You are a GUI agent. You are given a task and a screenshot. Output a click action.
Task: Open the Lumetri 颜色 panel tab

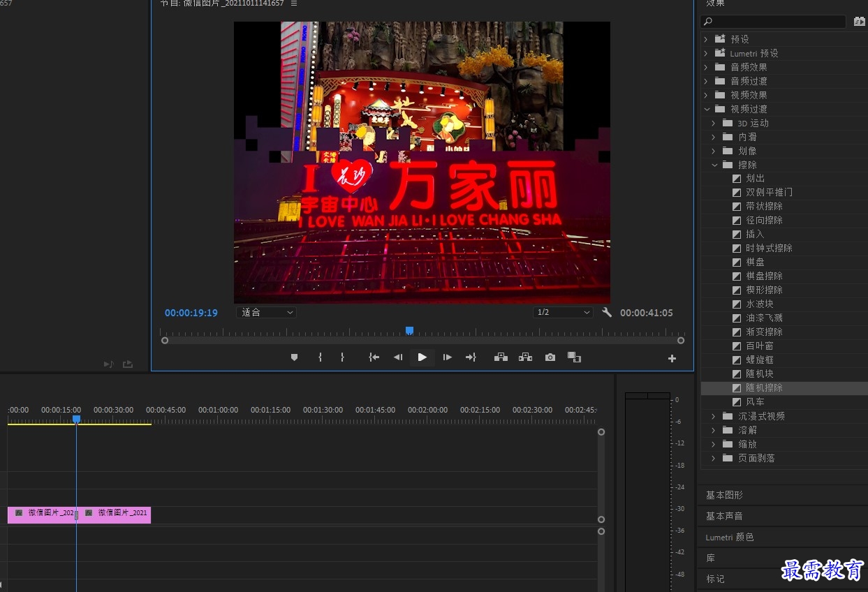730,537
